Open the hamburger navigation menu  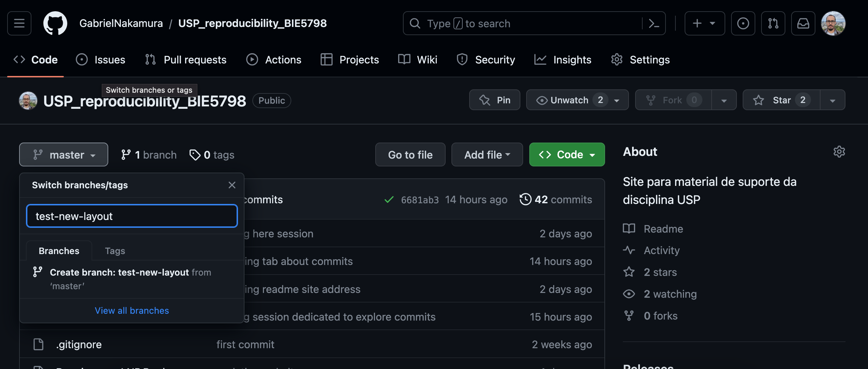click(19, 23)
